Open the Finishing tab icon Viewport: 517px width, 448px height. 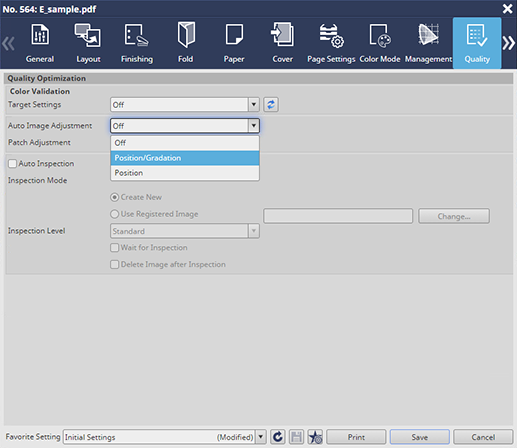click(x=136, y=35)
